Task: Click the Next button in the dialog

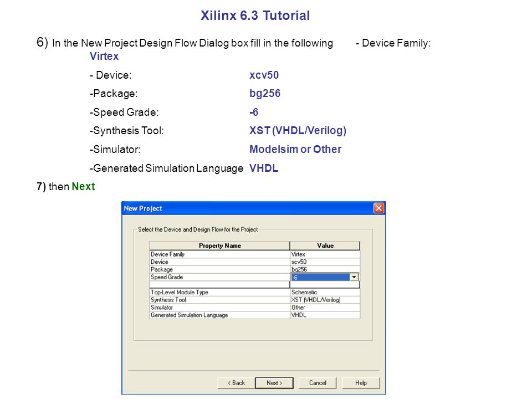Action: pyautogui.click(x=274, y=383)
